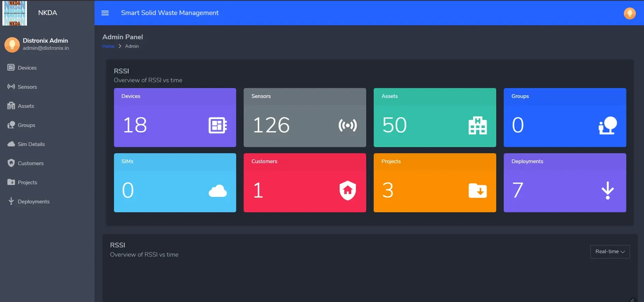Image resolution: width=644 pixels, height=302 pixels.
Task: Open the Real-time dropdown
Action: (x=610, y=251)
